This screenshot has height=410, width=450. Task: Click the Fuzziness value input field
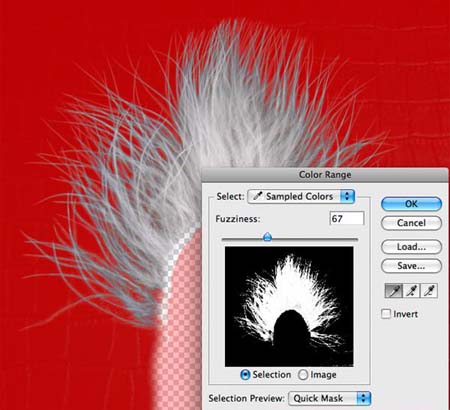pyautogui.click(x=347, y=218)
